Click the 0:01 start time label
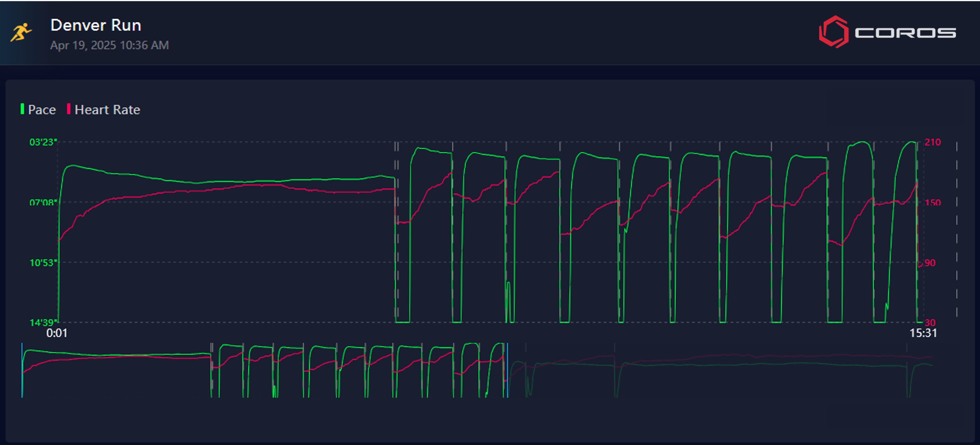This screenshot has height=445, width=980. pos(57,333)
